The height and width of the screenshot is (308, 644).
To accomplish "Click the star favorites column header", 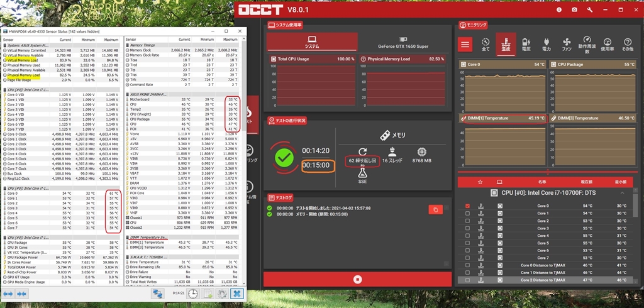I will pos(480,182).
